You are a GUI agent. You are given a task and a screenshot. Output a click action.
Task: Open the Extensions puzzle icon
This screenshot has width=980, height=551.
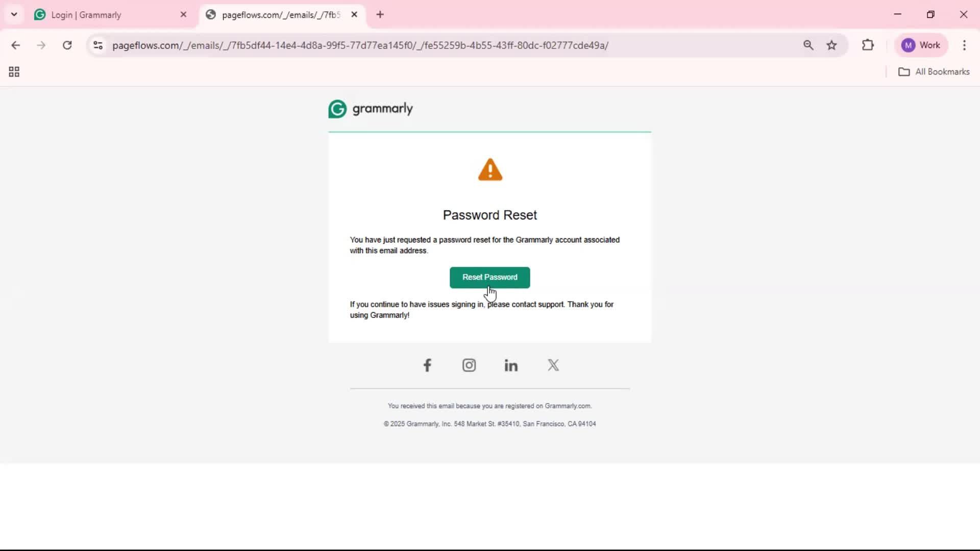(868, 45)
